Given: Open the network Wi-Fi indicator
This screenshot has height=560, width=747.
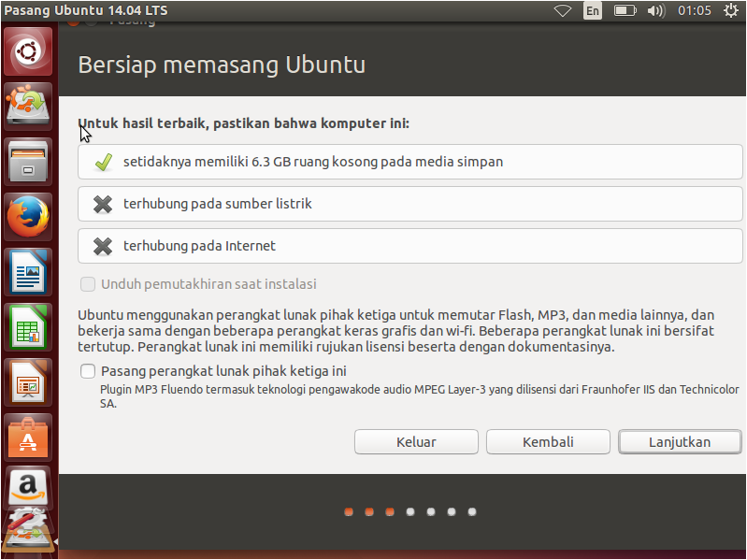Looking at the screenshot, I should pos(563,10).
